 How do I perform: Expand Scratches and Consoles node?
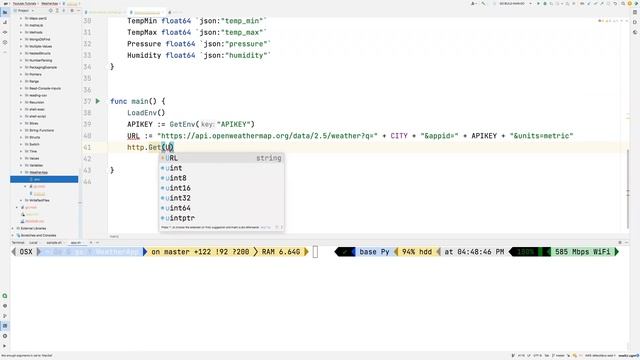click(x=13, y=236)
